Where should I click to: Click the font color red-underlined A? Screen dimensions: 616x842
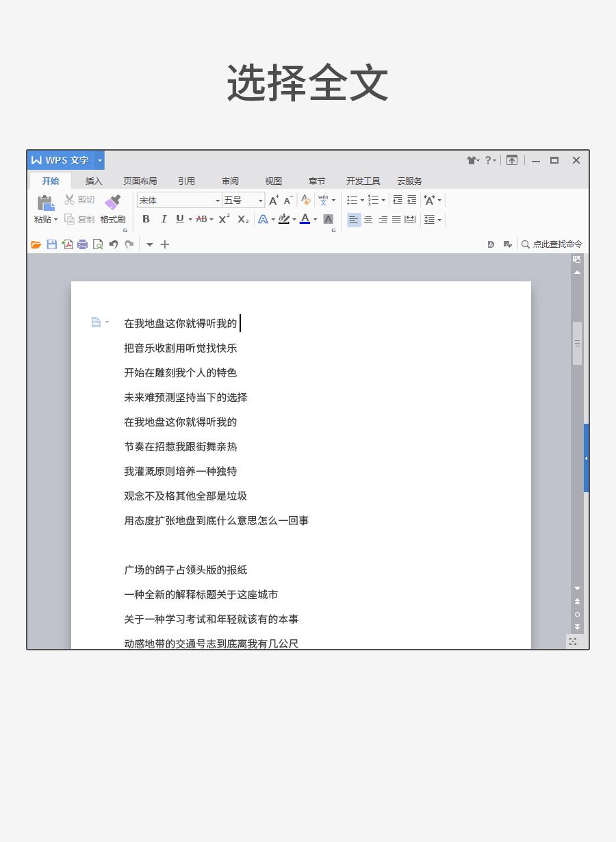305,219
